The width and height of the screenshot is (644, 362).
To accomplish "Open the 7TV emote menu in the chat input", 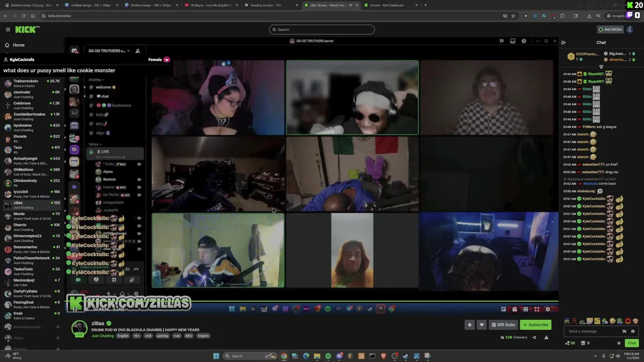I will point(624,331).
